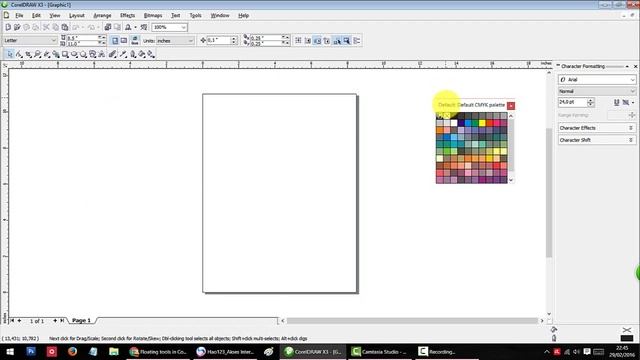Pick the yellow swatch in CMYK palette
Screen dimensions: 640x360
(x=482, y=123)
